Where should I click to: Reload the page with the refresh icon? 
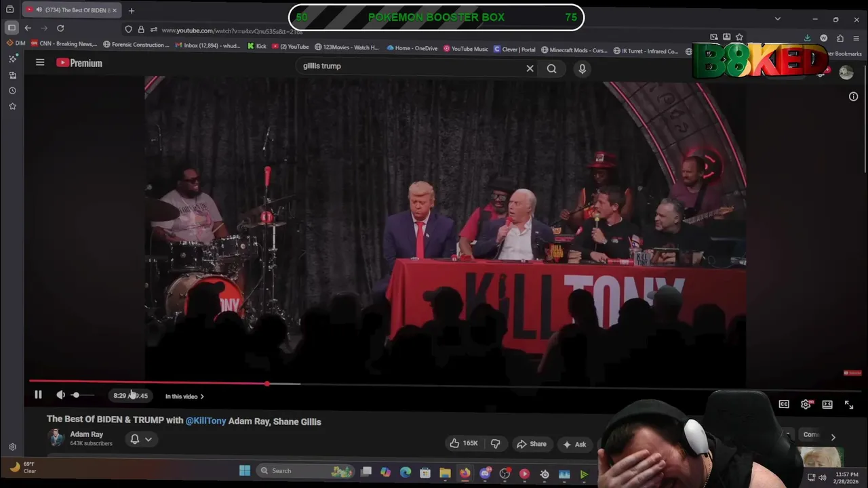click(x=60, y=28)
